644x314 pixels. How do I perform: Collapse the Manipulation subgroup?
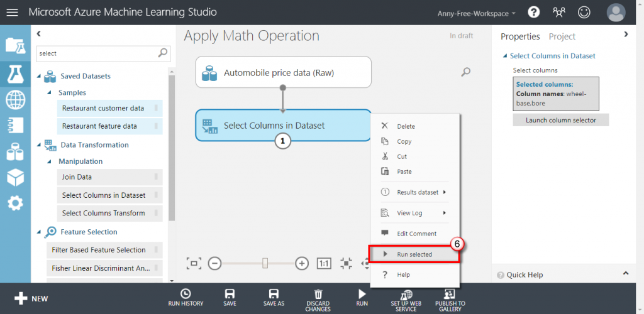49,161
